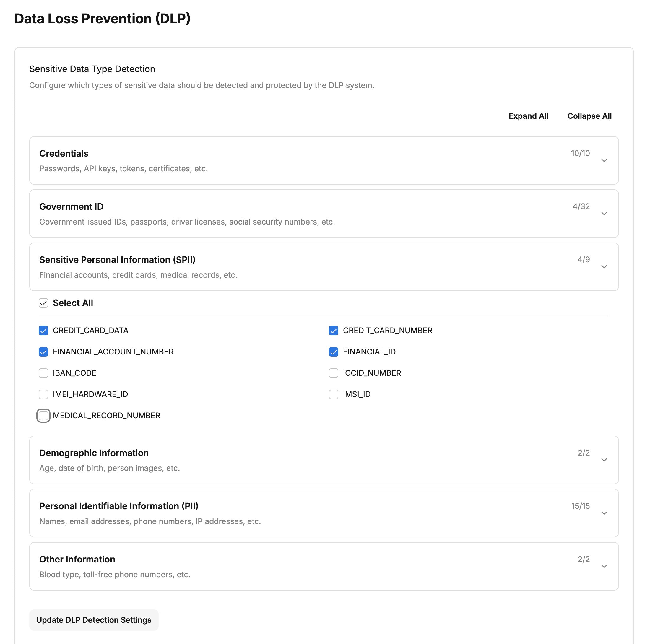Viewport: 650px width, 644px height.
Task: Select the Government ID section header
Action: [71, 206]
